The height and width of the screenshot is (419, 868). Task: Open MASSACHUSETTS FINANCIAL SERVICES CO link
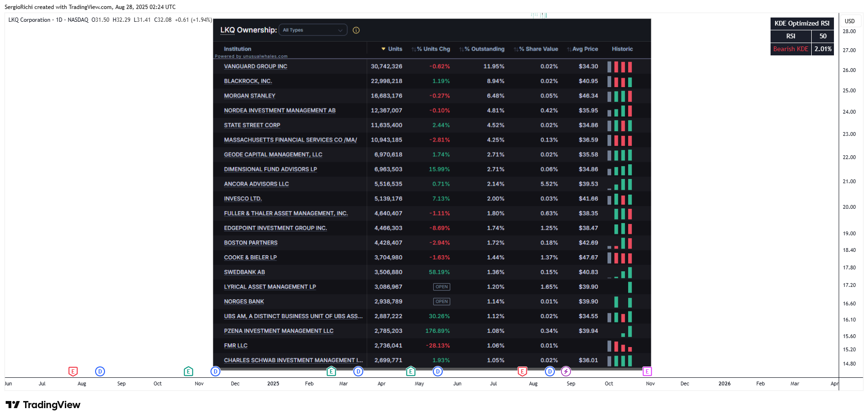coord(290,140)
